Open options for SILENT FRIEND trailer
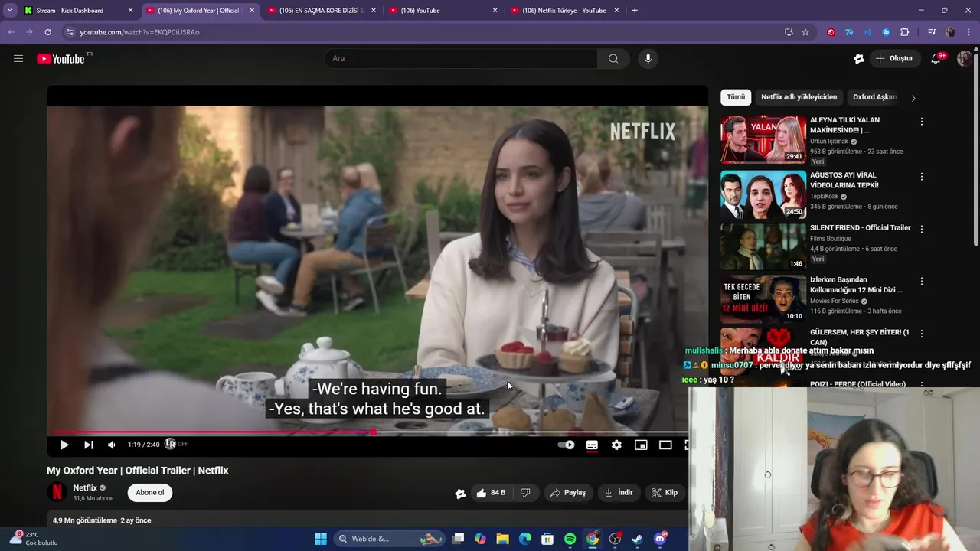 click(x=922, y=229)
